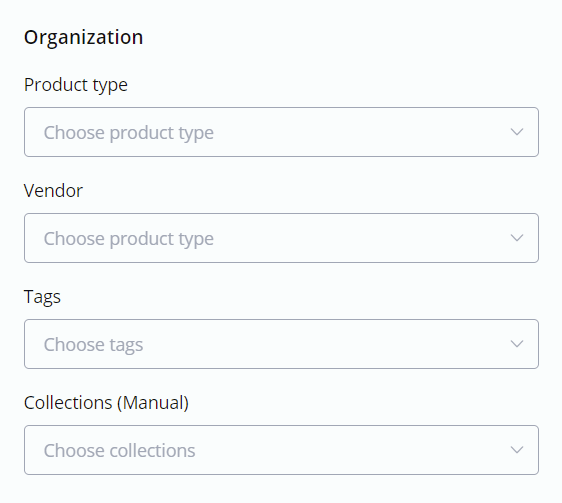Viewport: 562px width, 503px height.
Task: Select the 'Vendor' field label
Action: [x=53, y=190]
